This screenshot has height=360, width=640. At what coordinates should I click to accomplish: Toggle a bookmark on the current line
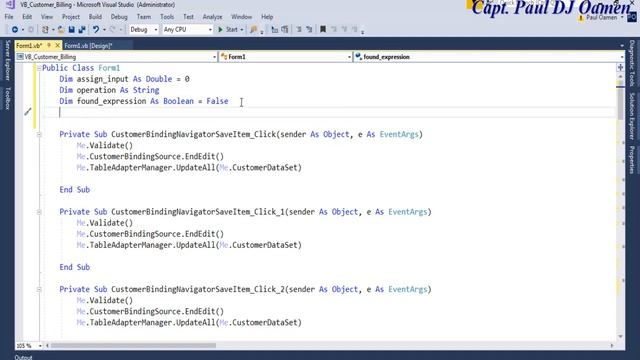coord(323,29)
